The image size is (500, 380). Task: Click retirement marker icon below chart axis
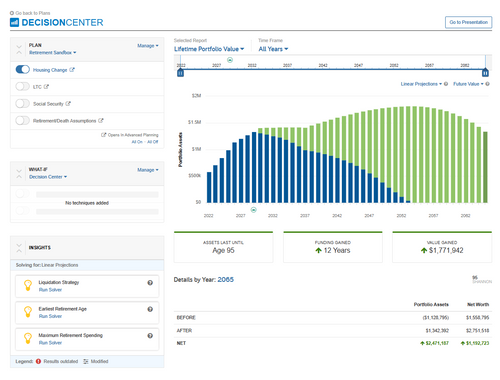(254, 210)
